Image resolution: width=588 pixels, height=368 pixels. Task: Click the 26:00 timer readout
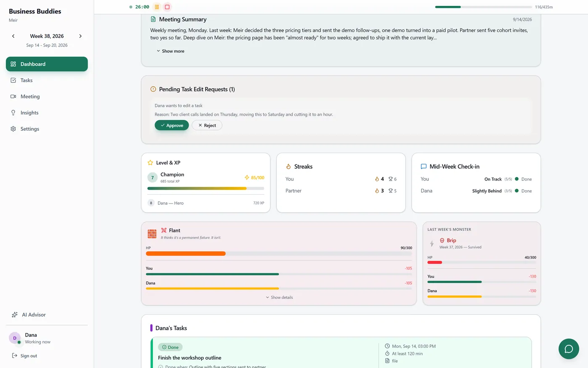coord(142,7)
